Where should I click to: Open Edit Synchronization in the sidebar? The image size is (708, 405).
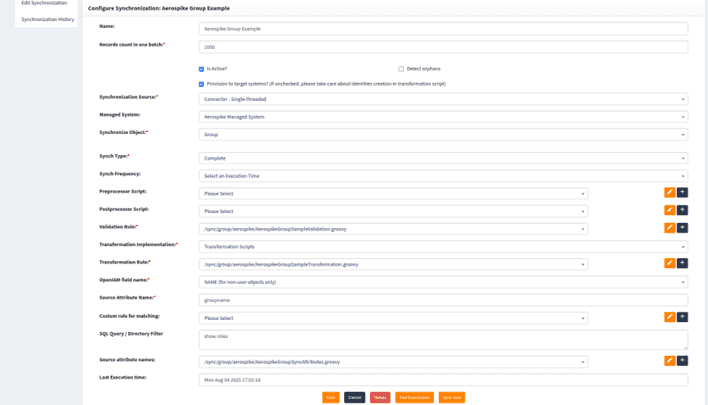44,4
